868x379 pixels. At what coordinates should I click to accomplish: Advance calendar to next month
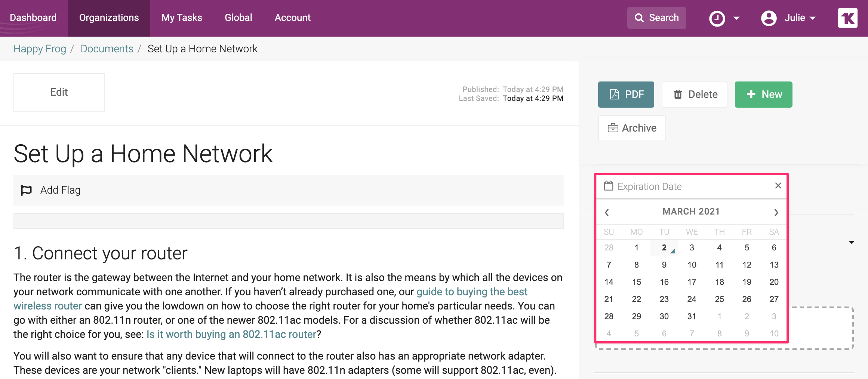(776, 212)
